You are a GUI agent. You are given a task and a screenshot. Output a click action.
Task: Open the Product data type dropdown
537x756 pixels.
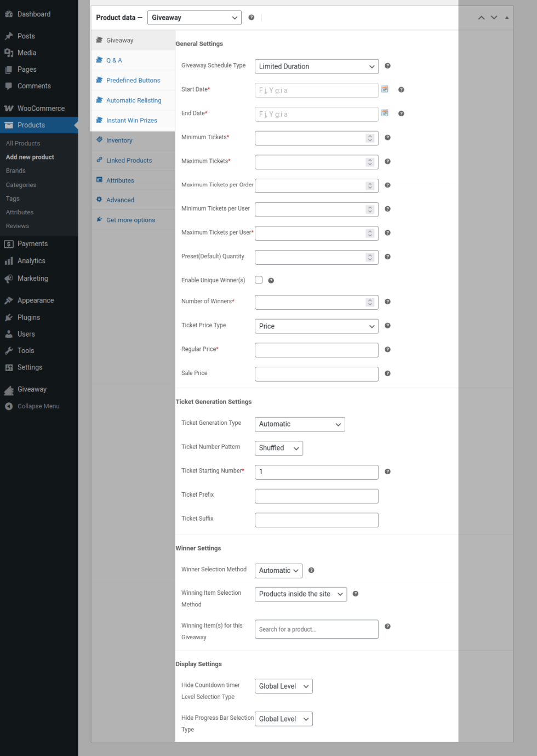[x=194, y=18]
